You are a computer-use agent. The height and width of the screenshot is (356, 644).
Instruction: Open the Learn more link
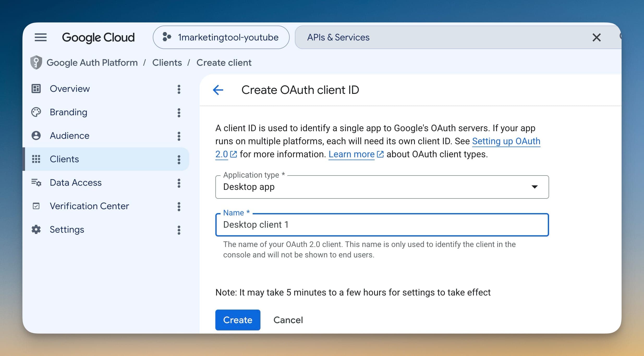[x=351, y=154]
